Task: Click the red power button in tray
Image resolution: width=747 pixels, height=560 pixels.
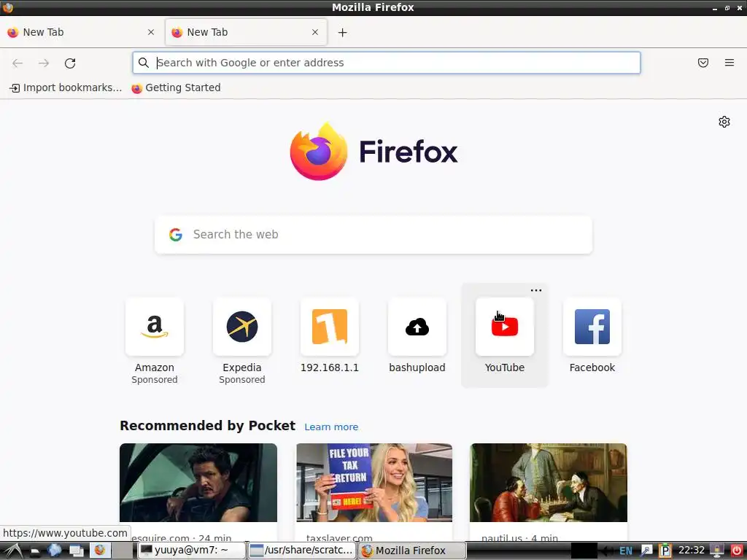Action: point(736,551)
